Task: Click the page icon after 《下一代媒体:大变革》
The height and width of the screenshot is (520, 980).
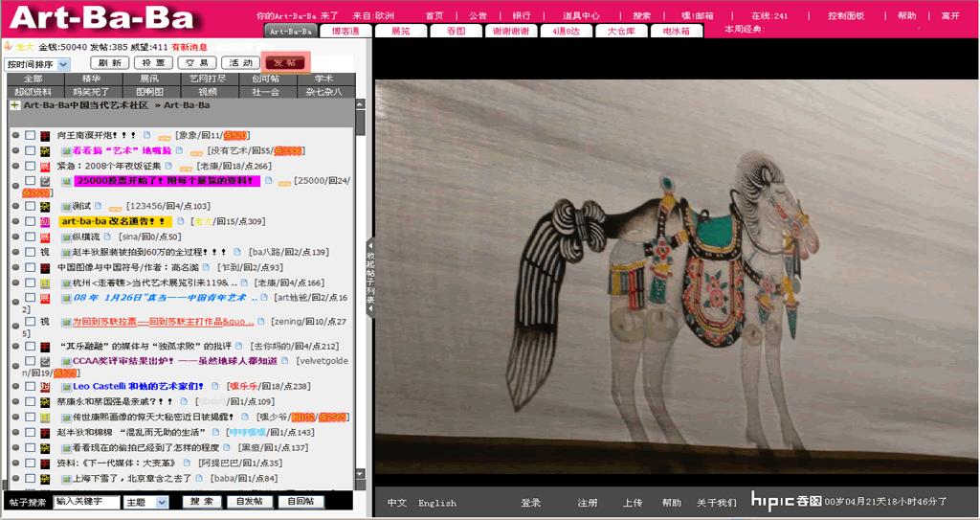Action: [187, 463]
